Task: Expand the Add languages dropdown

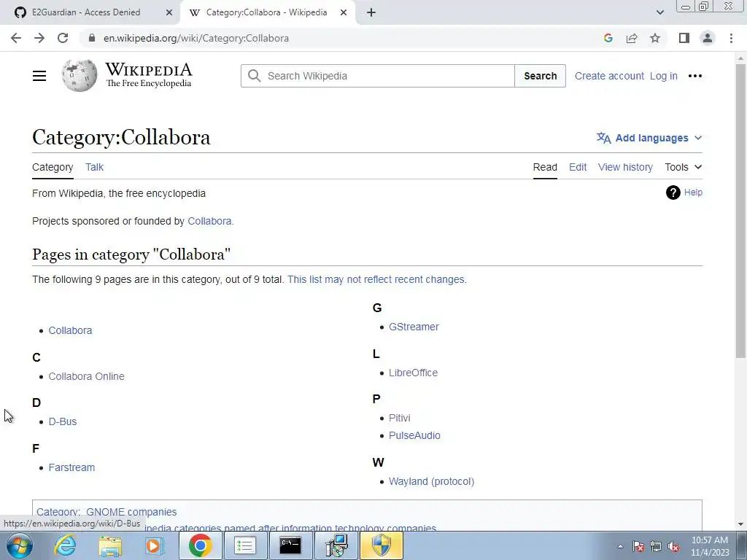Action: (649, 138)
